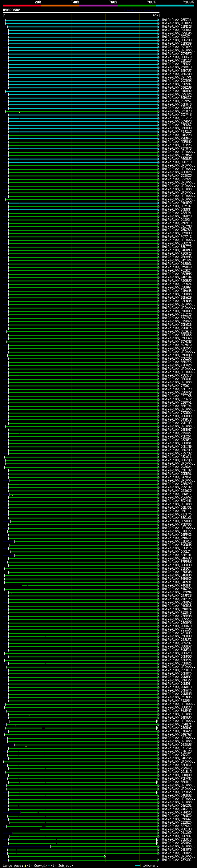The image size is (197, 868).
Task: Select the UniRef100_C1MK89 label
Action: [x=176, y=43]
